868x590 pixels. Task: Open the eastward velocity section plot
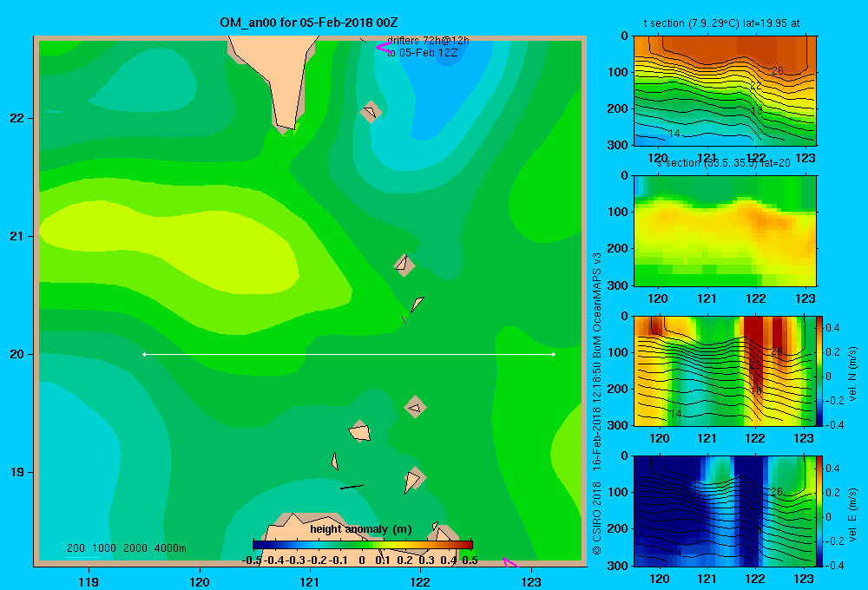tap(724, 511)
